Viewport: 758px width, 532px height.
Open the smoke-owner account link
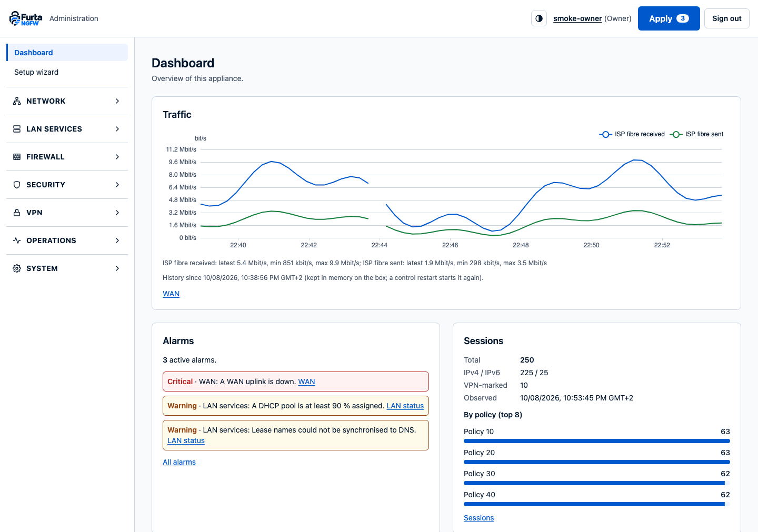(x=577, y=18)
